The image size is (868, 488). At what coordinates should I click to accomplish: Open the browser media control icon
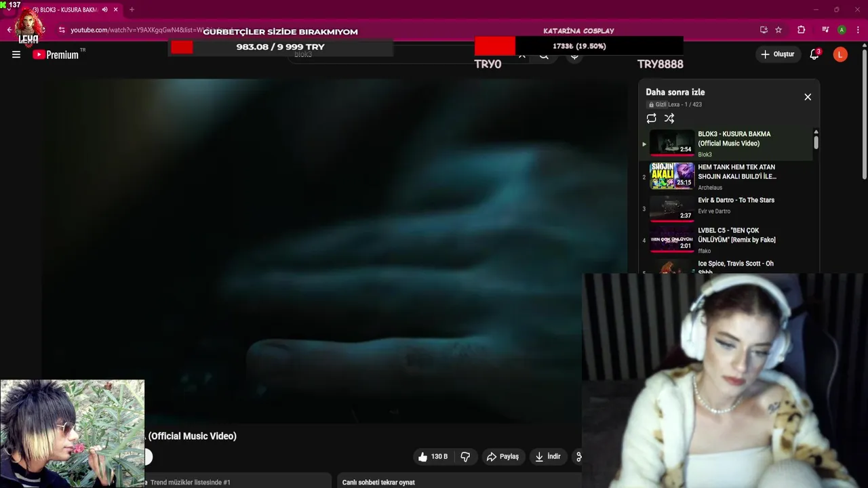825,30
